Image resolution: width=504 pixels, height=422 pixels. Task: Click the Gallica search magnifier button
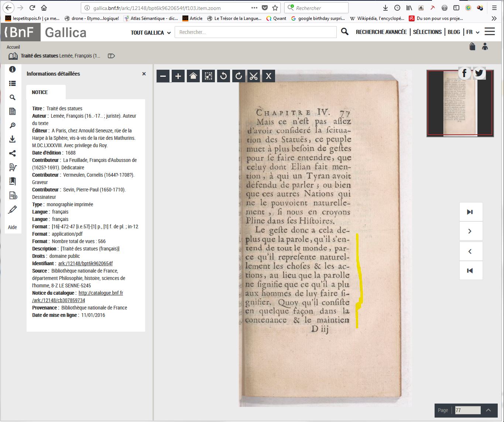[x=345, y=32]
